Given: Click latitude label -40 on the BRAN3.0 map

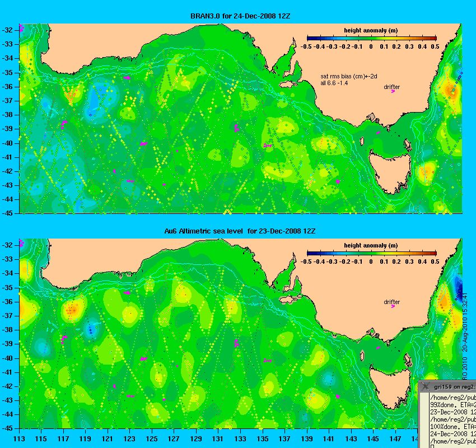Looking at the screenshot, I should coord(7,143).
